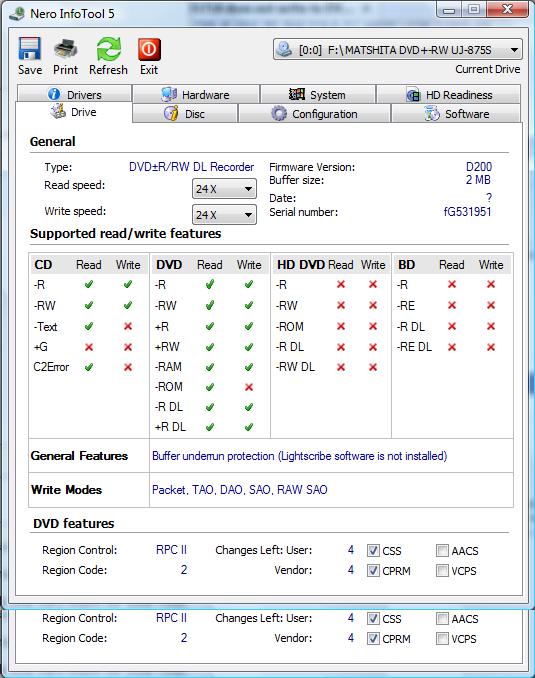Viewport: 535px width, 678px height.
Task: Enable the AACS checkbox in DVD features
Action: (442, 550)
